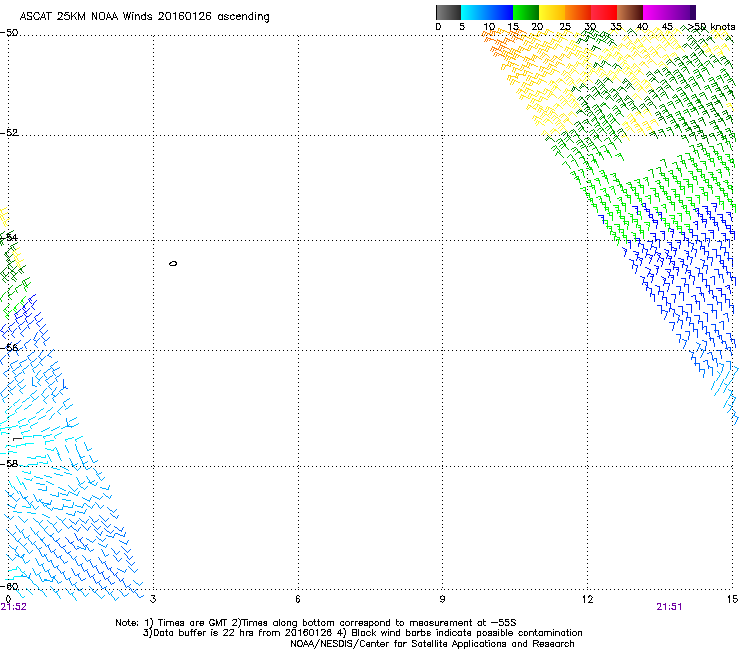
Task: Click the red 30-35 knots color segment
Action: pyautogui.click(x=604, y=12)
